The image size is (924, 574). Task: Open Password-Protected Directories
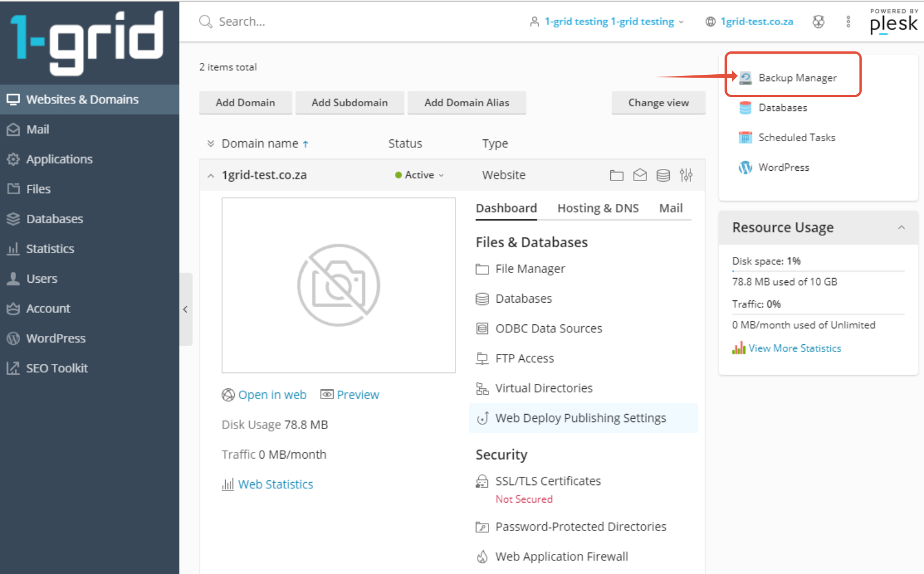tap(571, 527)
